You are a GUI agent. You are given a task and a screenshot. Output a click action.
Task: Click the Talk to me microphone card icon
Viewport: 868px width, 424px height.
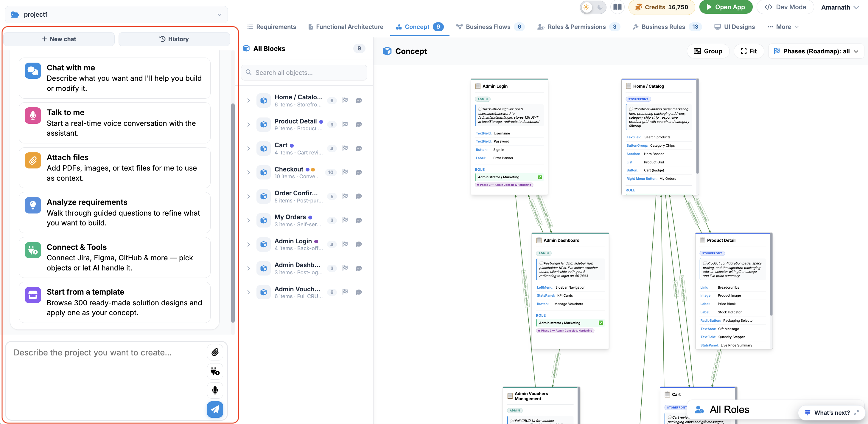(33, 116)
